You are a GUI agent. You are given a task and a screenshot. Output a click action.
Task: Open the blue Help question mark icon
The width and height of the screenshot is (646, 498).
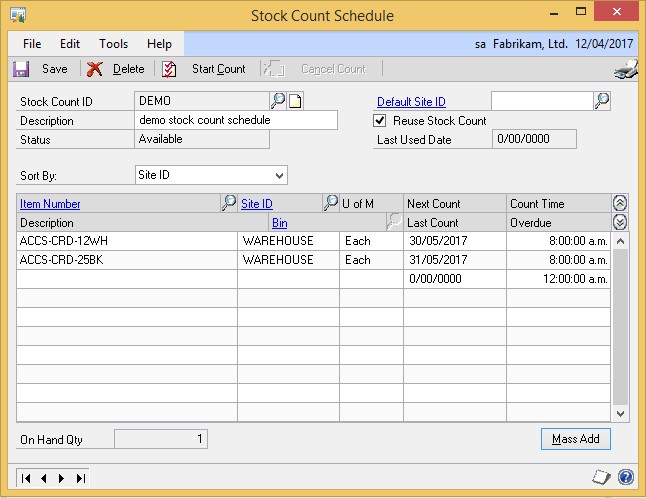tap(626, 477)
